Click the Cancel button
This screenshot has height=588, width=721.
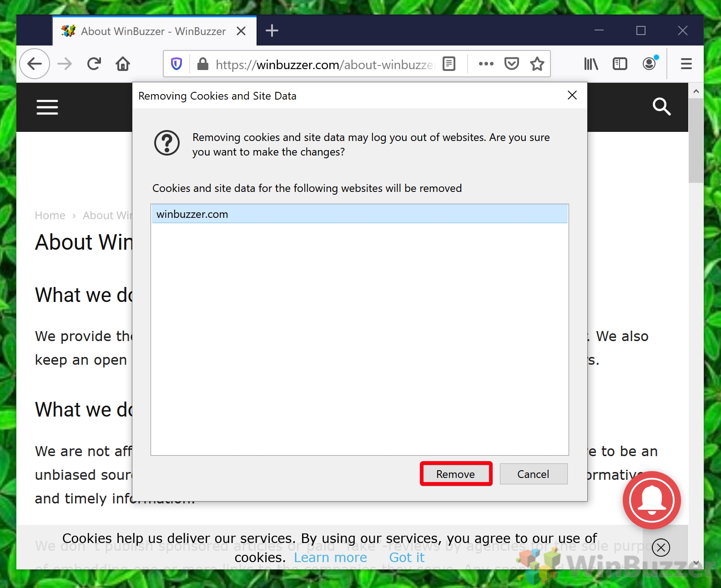coord(533,474)
